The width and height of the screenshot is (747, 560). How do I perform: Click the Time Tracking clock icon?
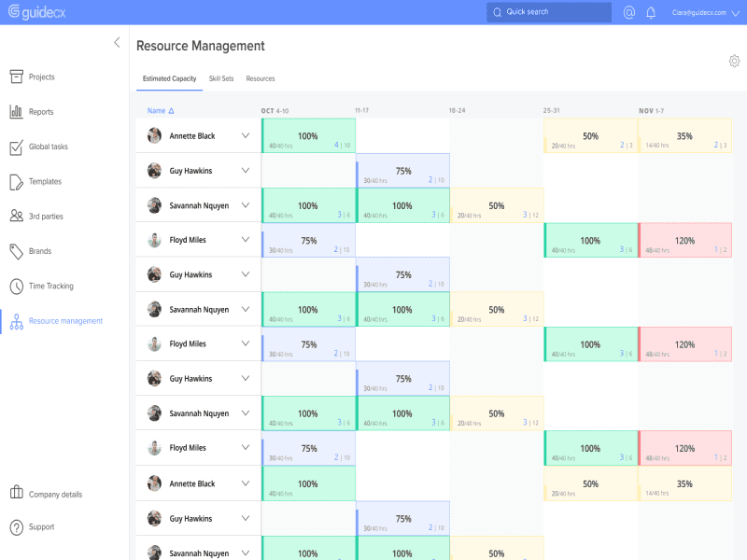(16, 287)
